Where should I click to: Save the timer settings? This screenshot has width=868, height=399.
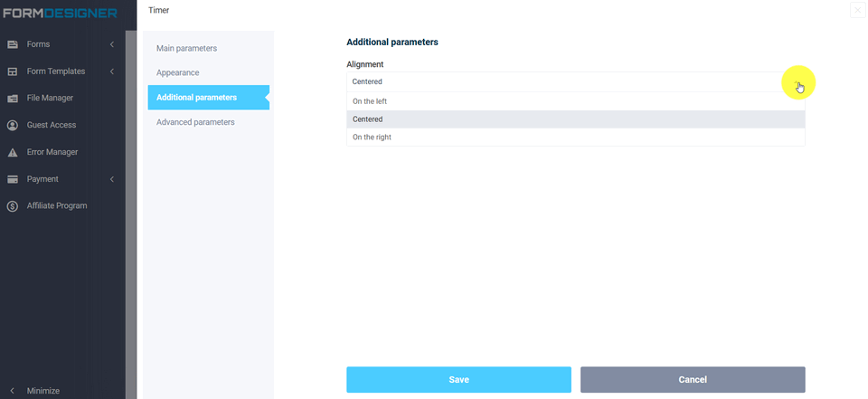coord(458,380)
